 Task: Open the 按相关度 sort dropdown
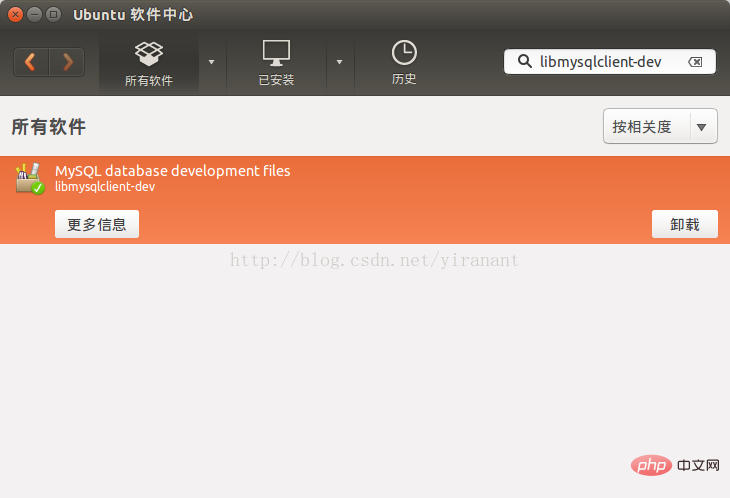660,126
